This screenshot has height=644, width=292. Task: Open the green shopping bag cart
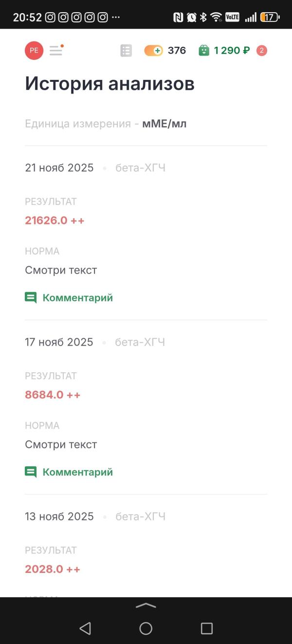(x=204, y=51)
